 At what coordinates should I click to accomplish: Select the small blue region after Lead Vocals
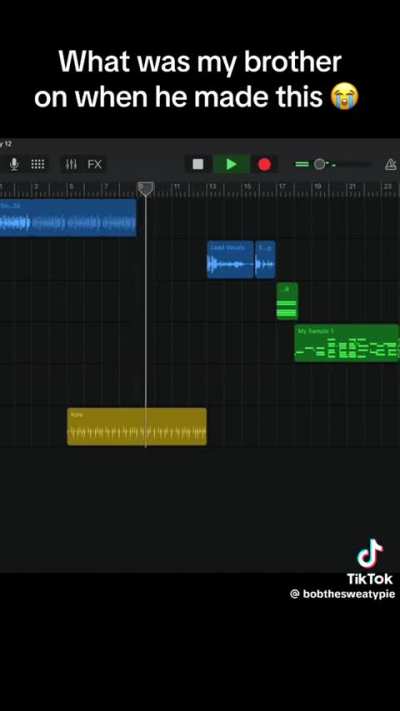tap(265, 259)
